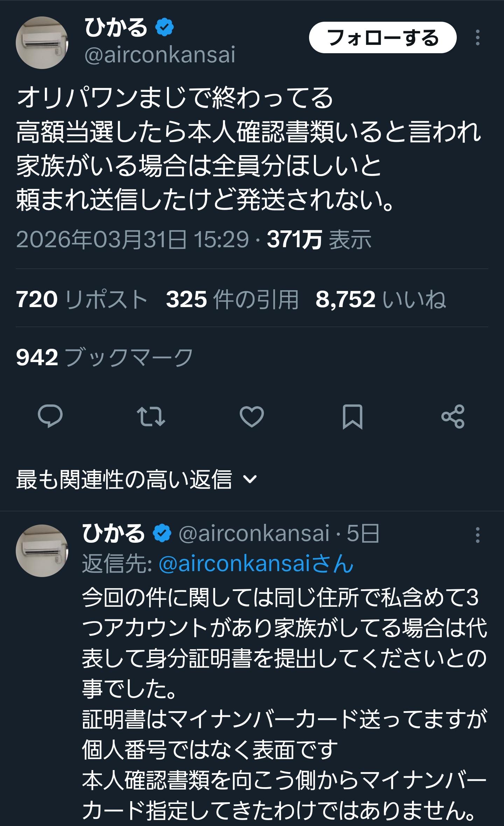The image size is (504, 826).
Task: Open the 371万 表示 view count
Action: pos(319,240)
